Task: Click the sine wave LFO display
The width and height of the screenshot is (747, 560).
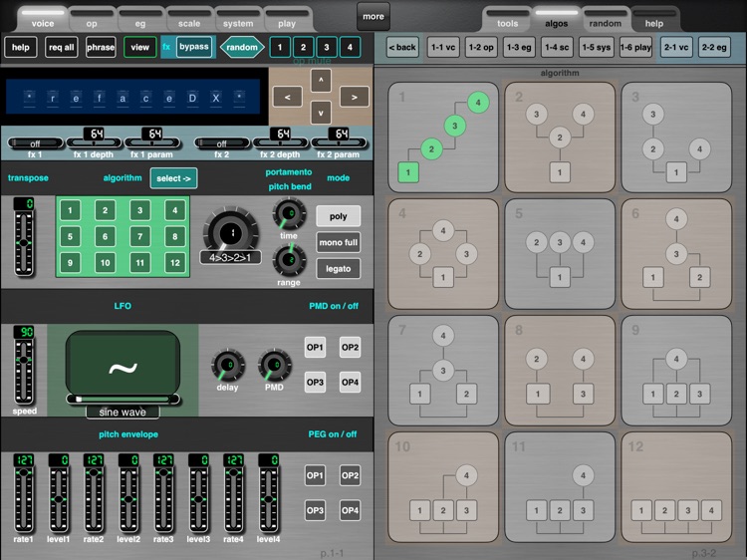Action: (123, 369)
